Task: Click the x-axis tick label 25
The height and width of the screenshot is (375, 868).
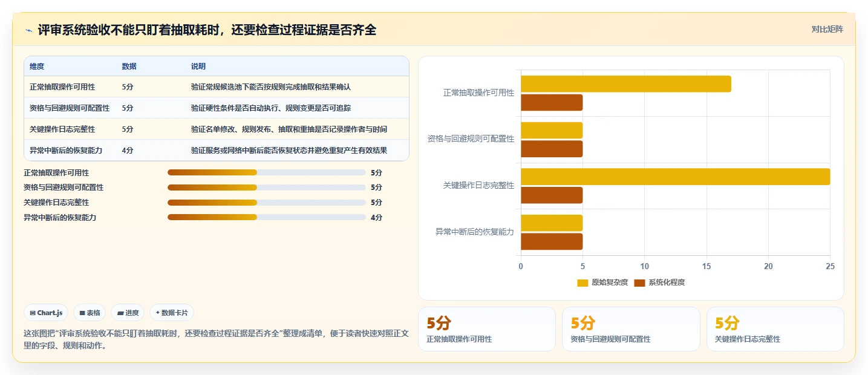Action: point(830,266)
